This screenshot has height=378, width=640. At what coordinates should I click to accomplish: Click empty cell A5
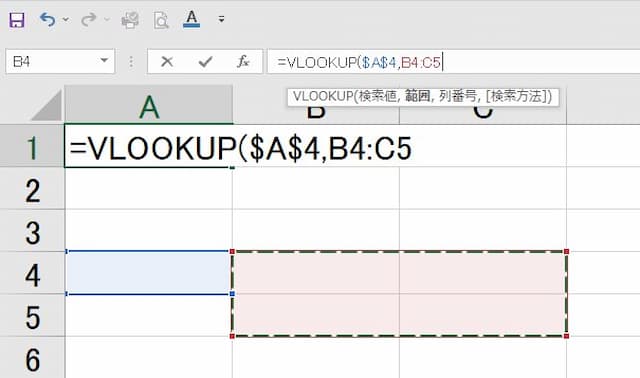tap(149, 315)
